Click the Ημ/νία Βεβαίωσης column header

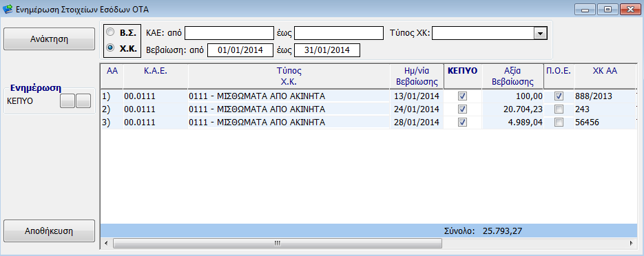(x=417, y=76)
